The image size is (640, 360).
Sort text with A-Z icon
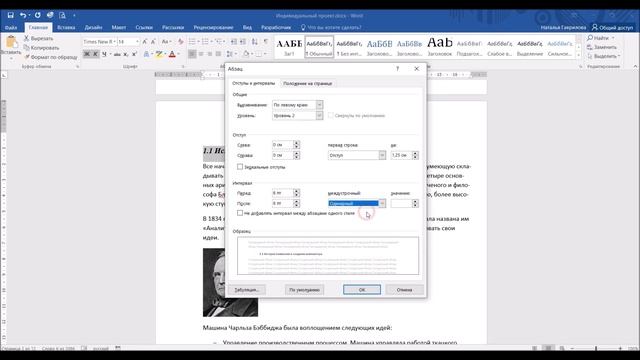pyautogui.click(x=255, y=42)
